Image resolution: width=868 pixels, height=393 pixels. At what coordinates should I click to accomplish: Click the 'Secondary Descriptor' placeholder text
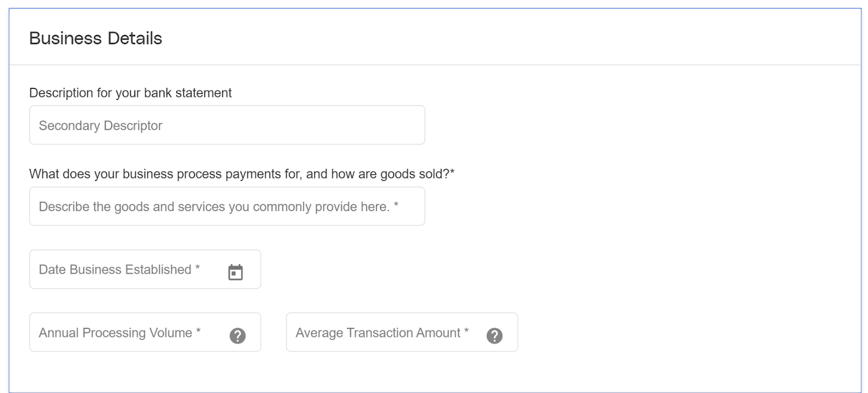(100, 125)
